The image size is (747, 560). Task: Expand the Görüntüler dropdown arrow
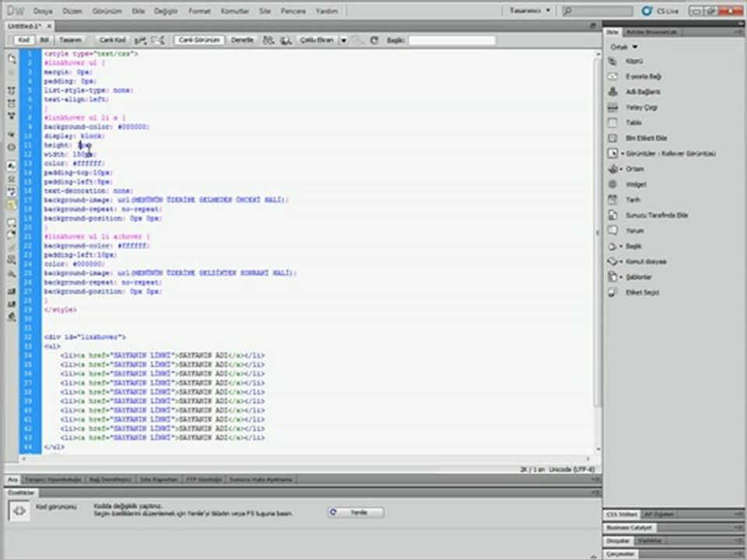coord(622,154)
